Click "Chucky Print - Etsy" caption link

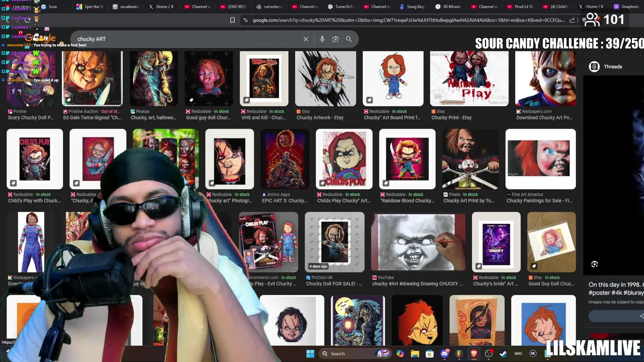point(451,118)
